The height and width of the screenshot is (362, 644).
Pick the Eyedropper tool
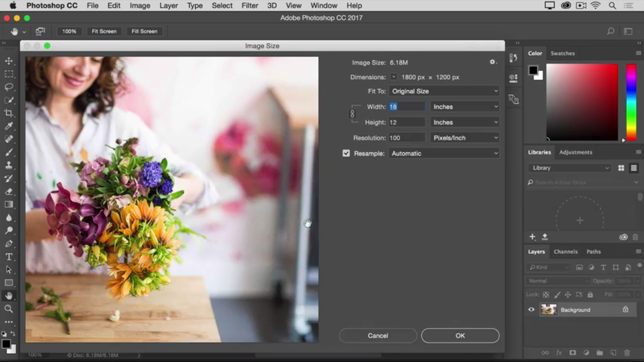tap(9, 126)
